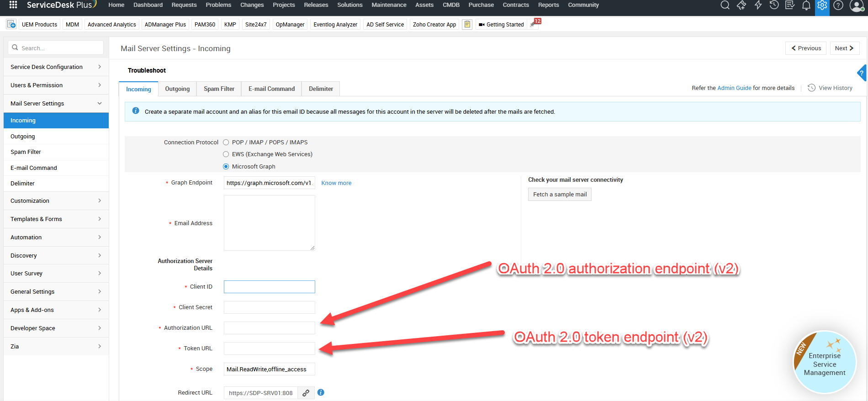Open the apps grid launcher icon
The width and height of the screenshot is (868, 401).
pyautogui.click(x=13, y=5)
